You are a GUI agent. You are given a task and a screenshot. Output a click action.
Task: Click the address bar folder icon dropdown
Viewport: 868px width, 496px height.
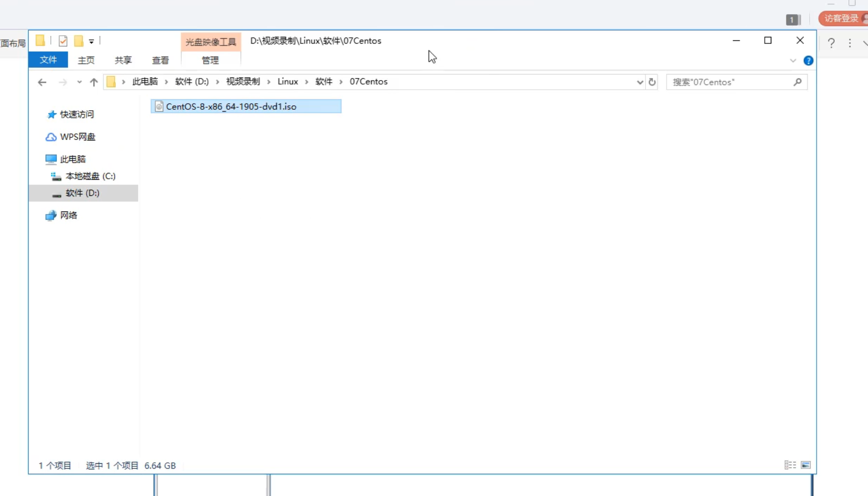coord(111,82)
